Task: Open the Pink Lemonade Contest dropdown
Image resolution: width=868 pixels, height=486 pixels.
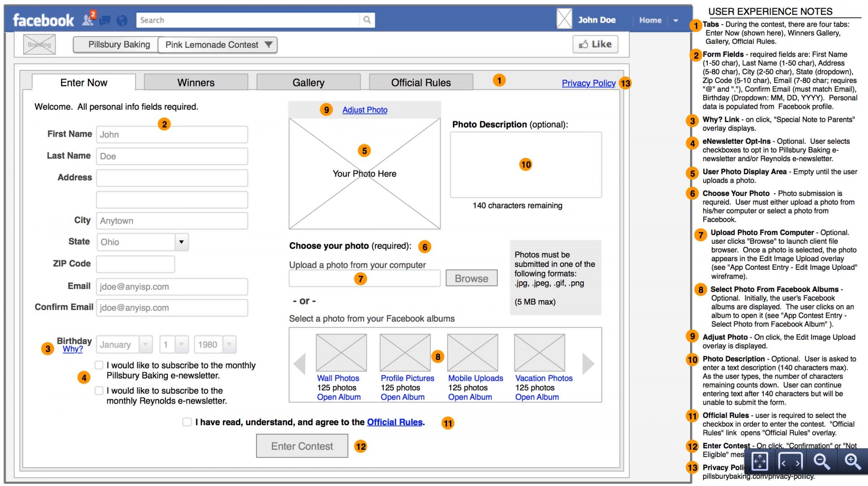Action: 218,45
